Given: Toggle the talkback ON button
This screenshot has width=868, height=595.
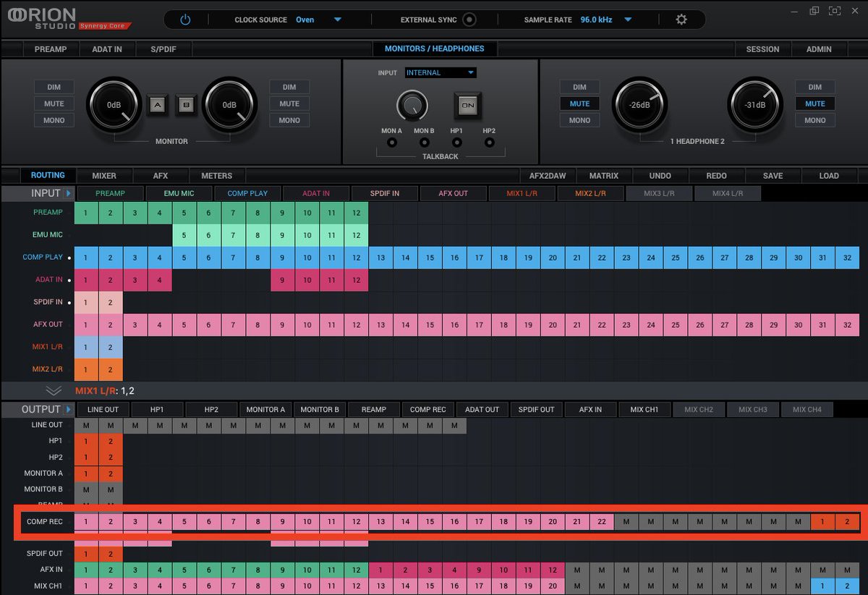Looking at the screenshot, I should click(x=469, y=106).
